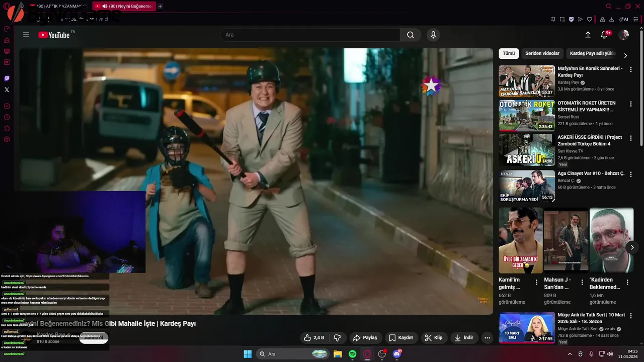The width and height of the screenshot is (644, 362).
Task: Open the three-dots more actions below video
Action: (x=487, y=338)
